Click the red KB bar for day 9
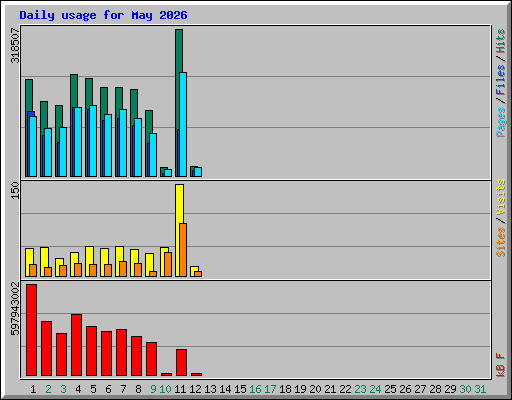This screenshot has width=512, height=400. click(151, 359)
